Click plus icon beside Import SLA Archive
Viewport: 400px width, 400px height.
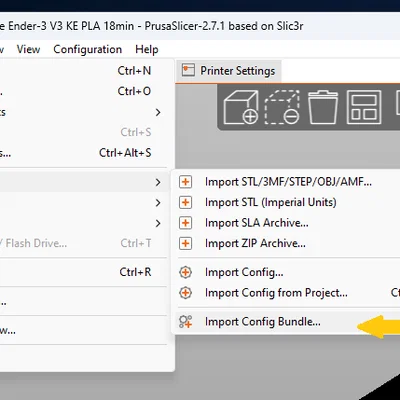[185, 223]
